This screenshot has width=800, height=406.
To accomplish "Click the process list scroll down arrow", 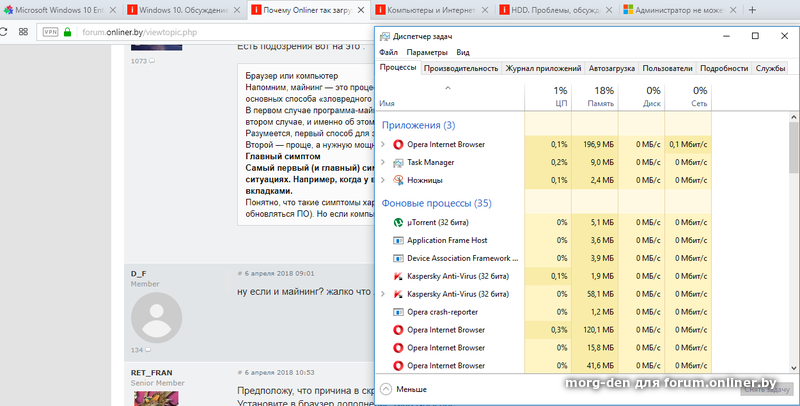I will point(793,368).
